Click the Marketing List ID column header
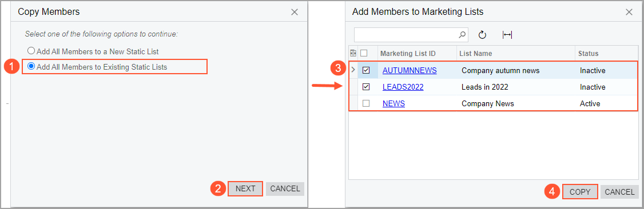The height and width of the screenshot is (209, 644). pyautogui.click(x=417, y=53)
